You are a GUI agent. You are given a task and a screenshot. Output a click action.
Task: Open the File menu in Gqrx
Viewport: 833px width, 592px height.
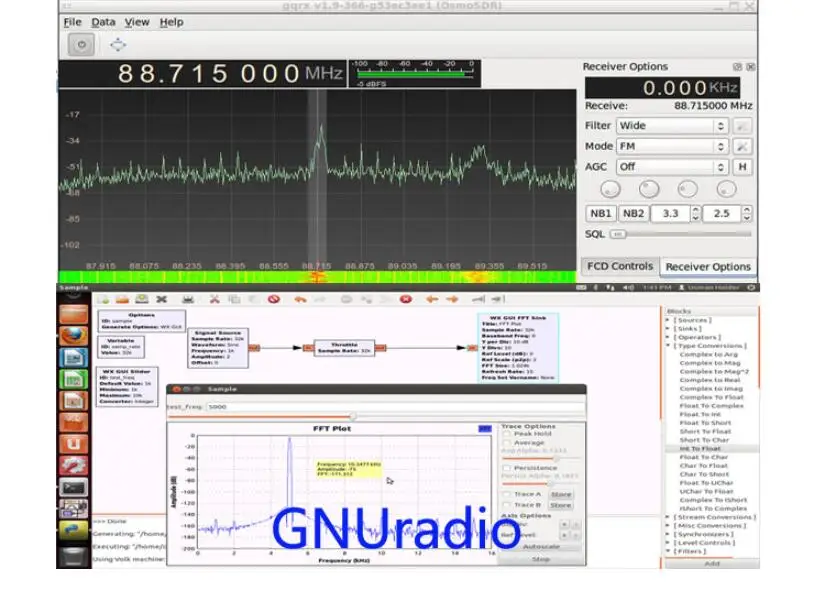click(72, 22)
